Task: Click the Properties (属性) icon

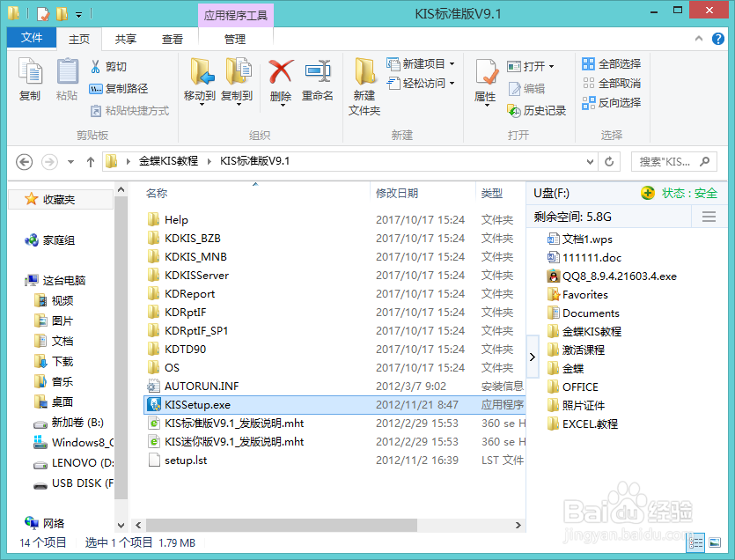Action: pyautogui.click(x=486, y=71)
